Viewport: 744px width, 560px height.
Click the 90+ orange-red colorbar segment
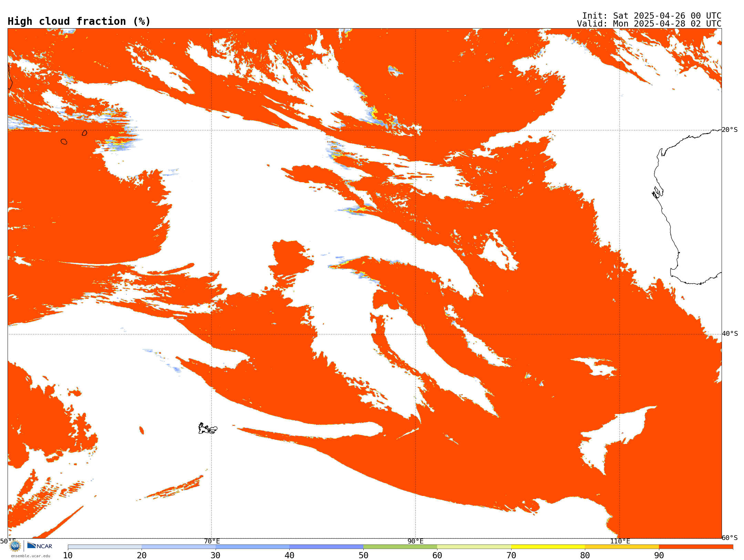(696, 547)
